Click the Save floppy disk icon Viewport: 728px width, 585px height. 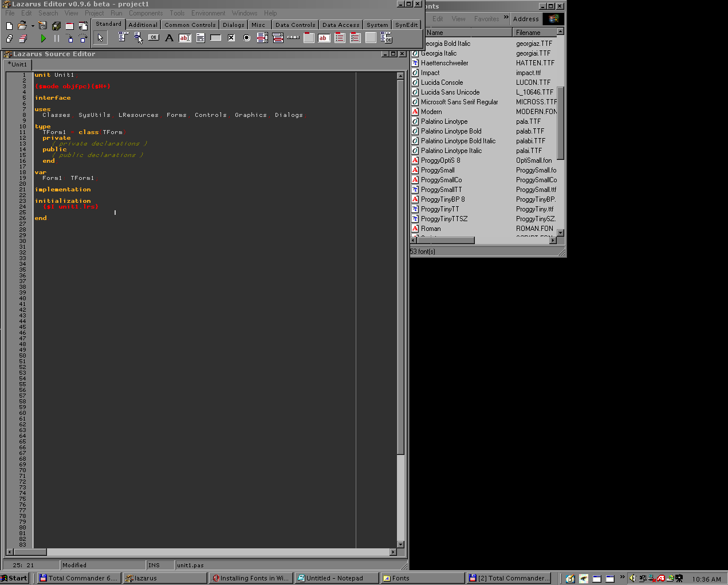42,26
